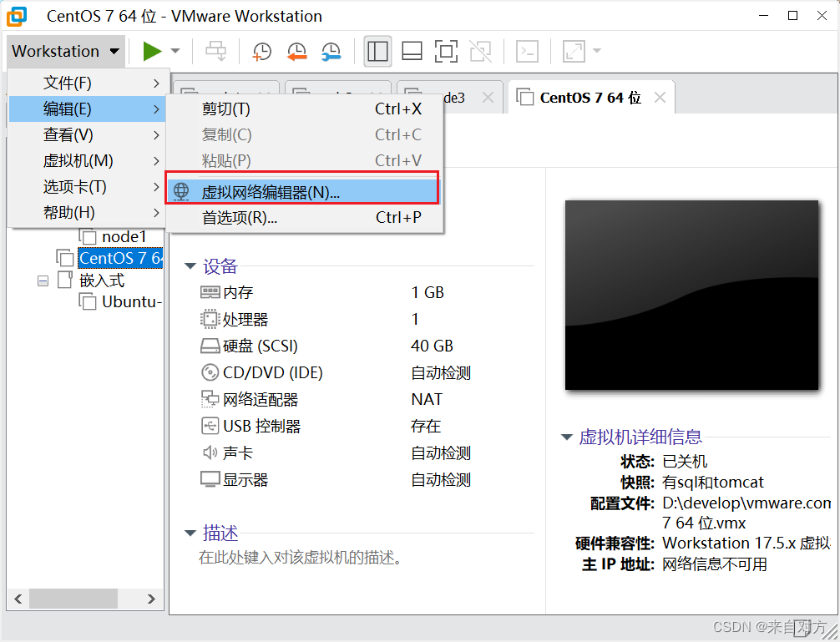The height and width of the screenshot is (642, 840).
Task: Click the monitor icon beside 显示器
Action: (210, 479)
